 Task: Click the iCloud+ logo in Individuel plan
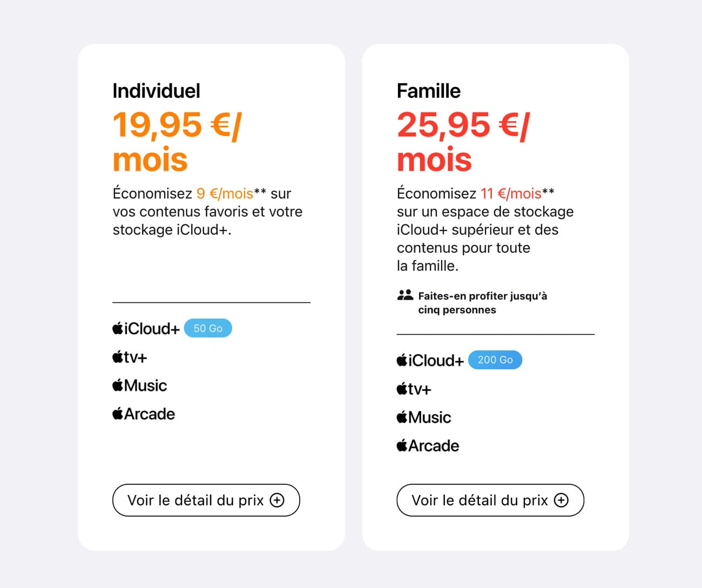coord(146,328)
